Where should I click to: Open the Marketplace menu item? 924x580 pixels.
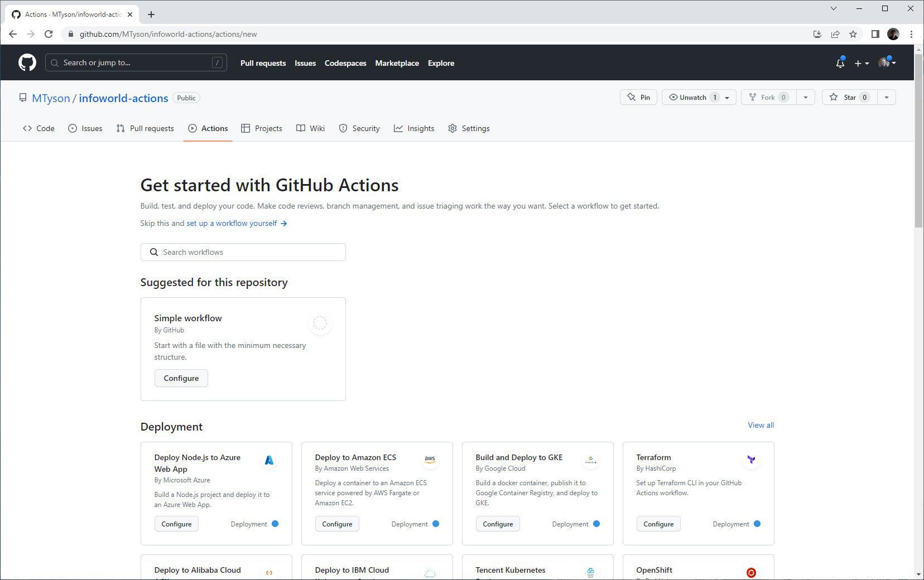pos(397,63)
